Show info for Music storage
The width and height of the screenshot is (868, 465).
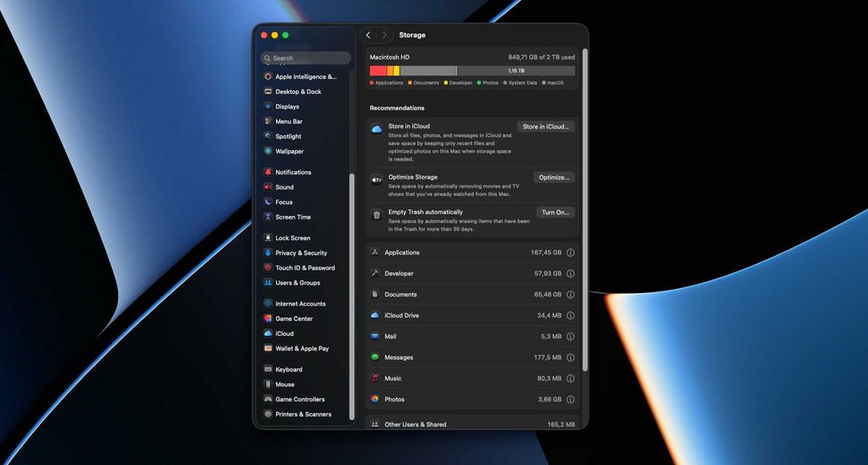(570, 379)
